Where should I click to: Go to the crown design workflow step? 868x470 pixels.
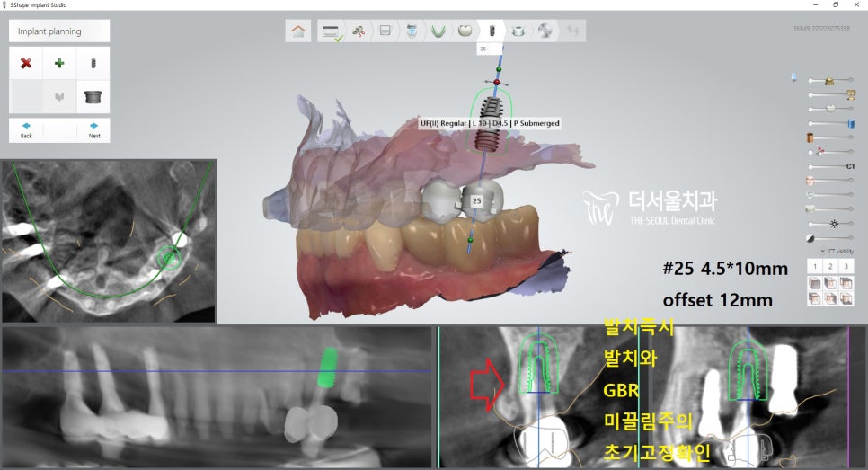(465, 31)
